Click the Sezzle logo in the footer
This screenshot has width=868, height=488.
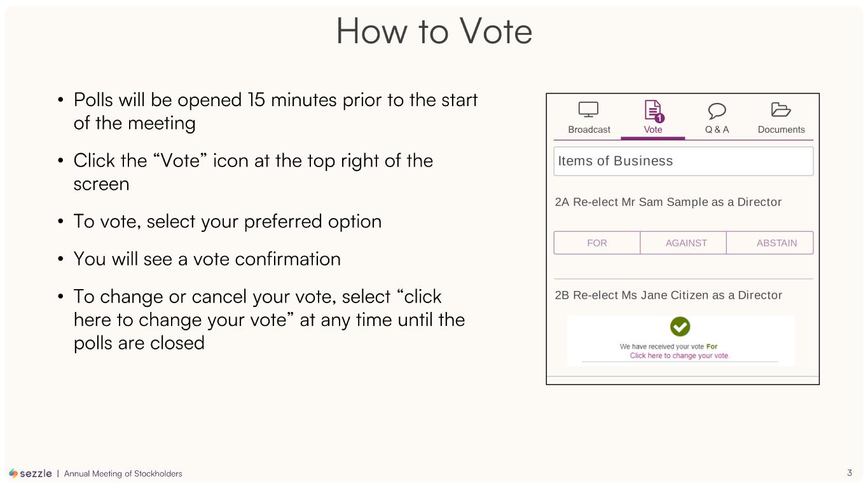pyautogui.click(x=31, y=473)
